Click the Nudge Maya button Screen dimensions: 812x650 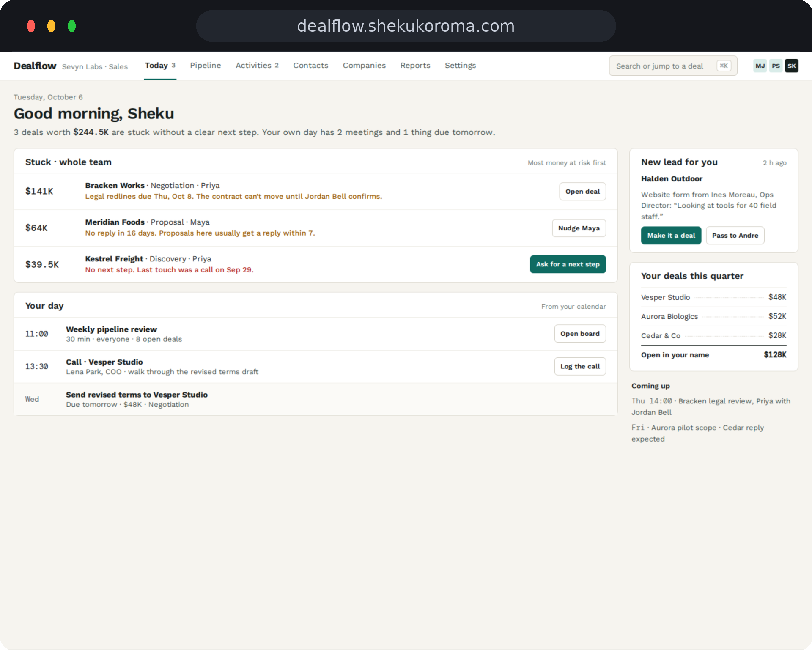pyautogui.click(x=579, y=228)
